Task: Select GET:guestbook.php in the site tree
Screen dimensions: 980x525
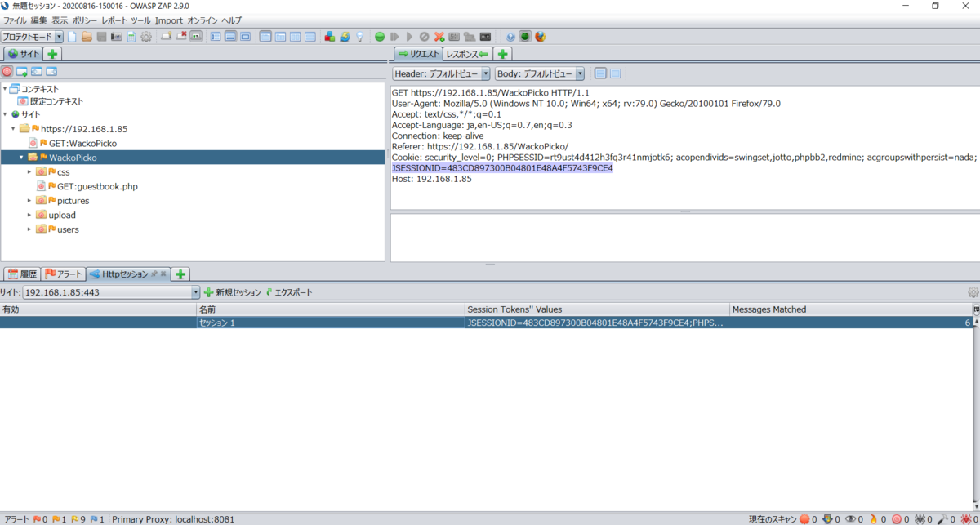Action: 97,186
